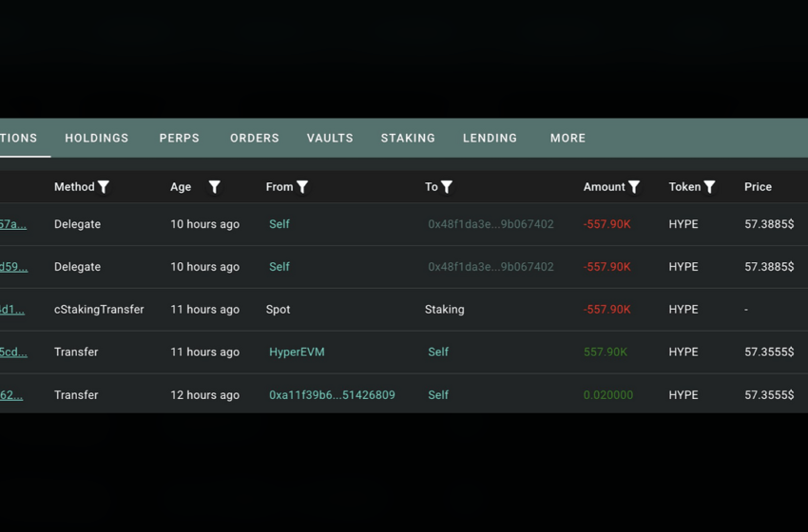This screenshot has height=532, width=808.
Task: Click the Spot source cell
Action: [x=278, y=310]
